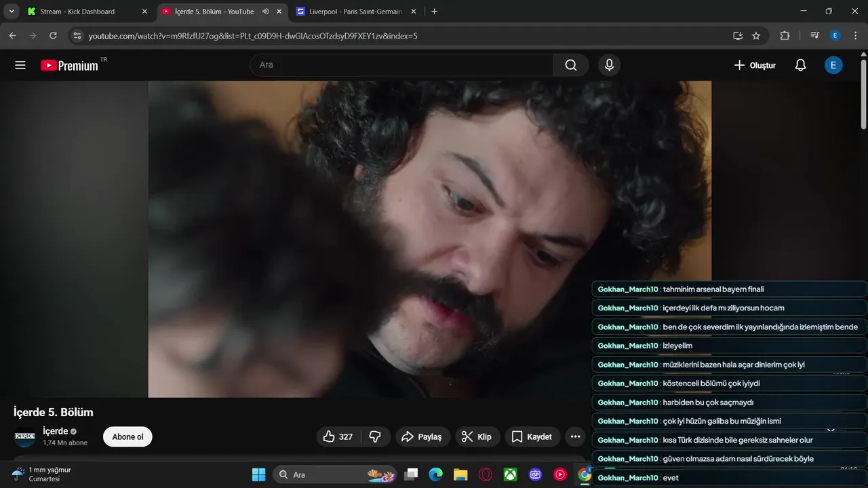Start voice search with microphone icon
Screen dimensions: 868x488
click(609, 65)
